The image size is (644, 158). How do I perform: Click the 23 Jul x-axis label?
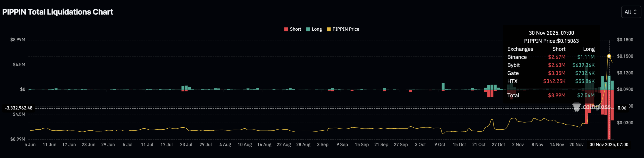pos(186,145)
